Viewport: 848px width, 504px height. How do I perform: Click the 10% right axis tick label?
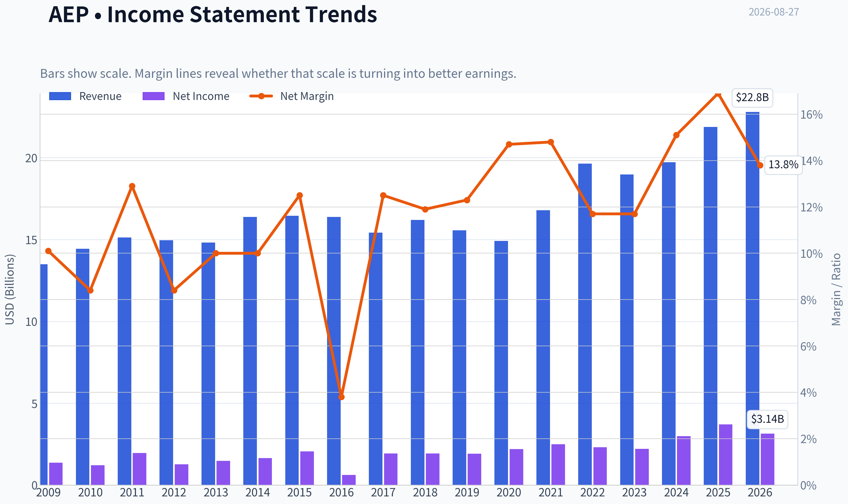pyautogui.click(x=811, y=254)
